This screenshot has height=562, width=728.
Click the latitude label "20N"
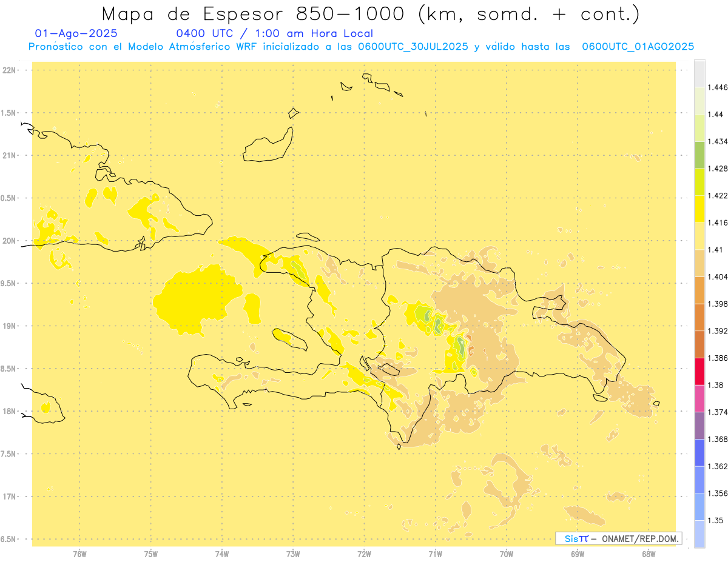click(10, 241)
